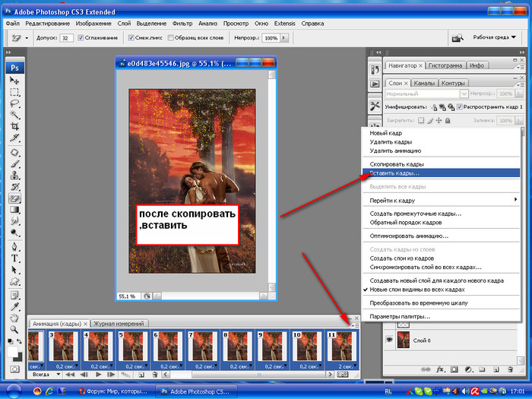The width and height of the screenshot is (532, 399).
Task: Expand collapsed toolbox double arrows
Action: 8,52
